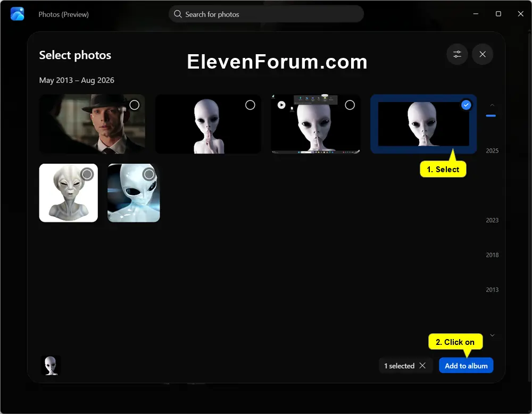Play the alien video thumbnail play icon
This screenshot has width=532, height=414.
pos(281,105)
